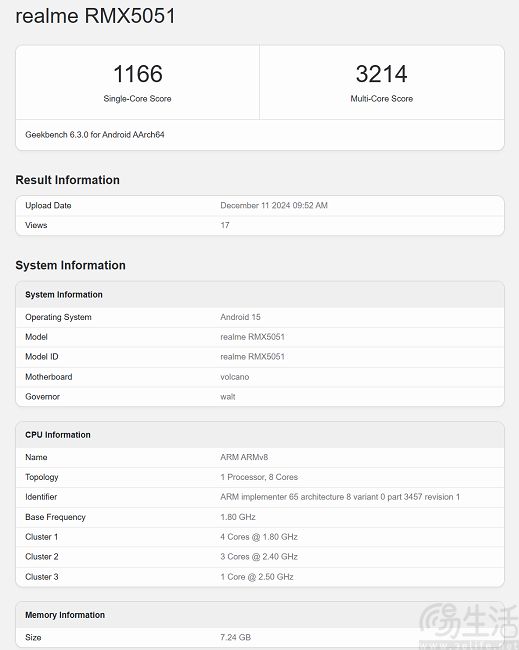The image size is (519, 650).
Task: Click the Topology label
Action: [x=41, y=477]
